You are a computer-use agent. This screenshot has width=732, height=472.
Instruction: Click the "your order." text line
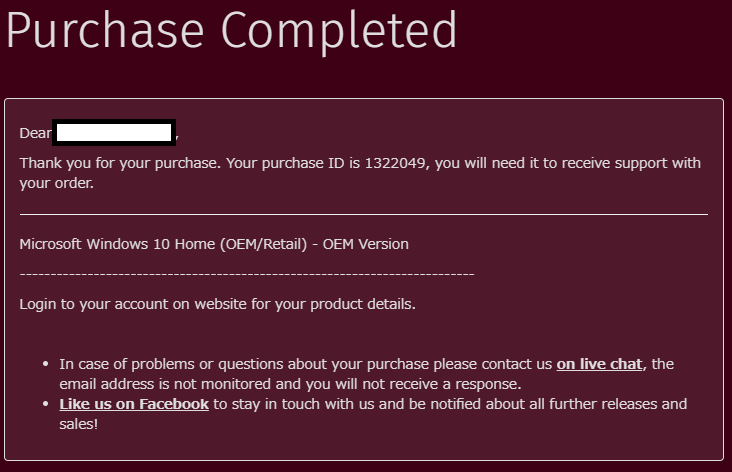coord(56,183)
